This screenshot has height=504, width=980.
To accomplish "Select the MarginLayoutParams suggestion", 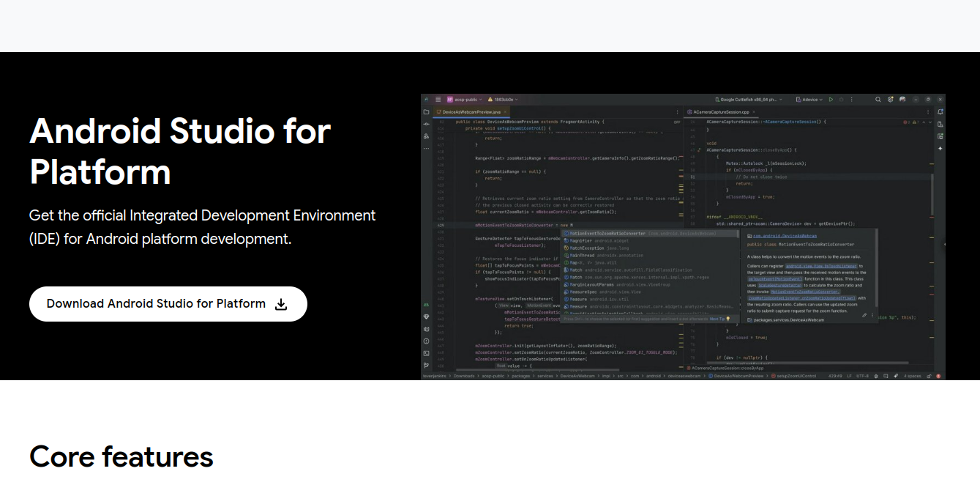I will [x=650, y=285].
